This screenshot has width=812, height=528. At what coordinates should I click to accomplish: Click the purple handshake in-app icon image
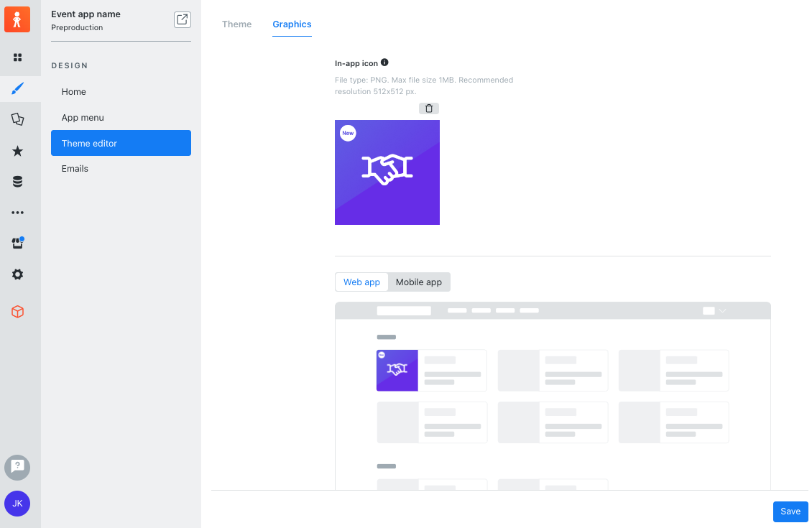[387, 172]
